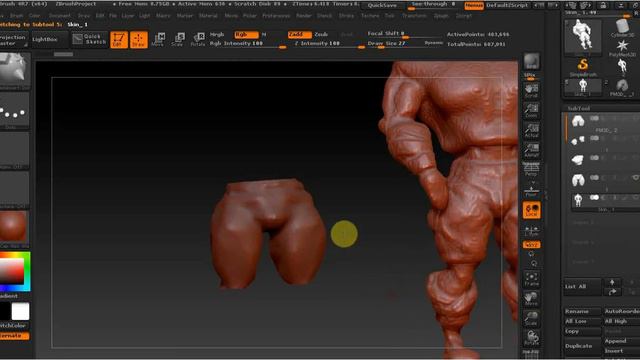Adjust the Draw Size slider
Viewport: 640px width, 360px height.
(x=405, y=44)
